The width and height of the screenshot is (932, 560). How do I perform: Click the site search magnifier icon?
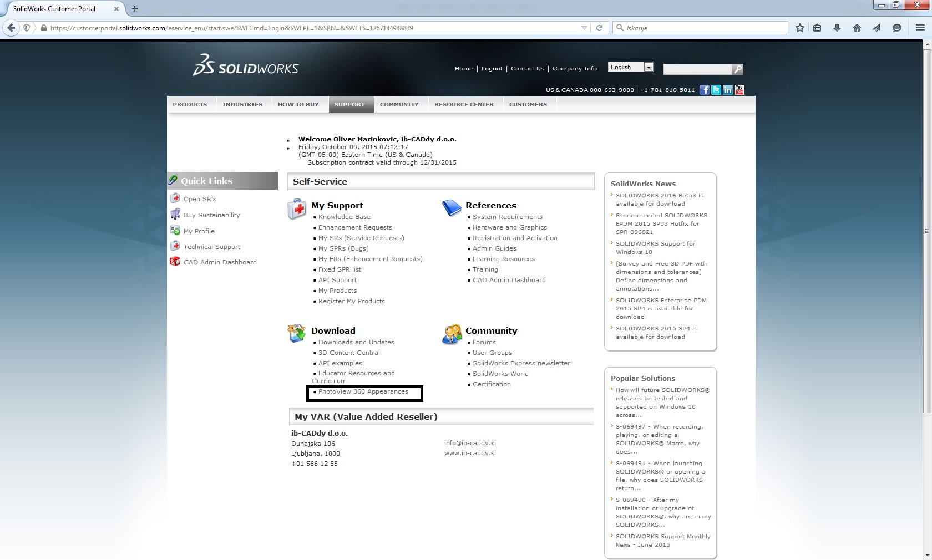click(x=737, y=69)
